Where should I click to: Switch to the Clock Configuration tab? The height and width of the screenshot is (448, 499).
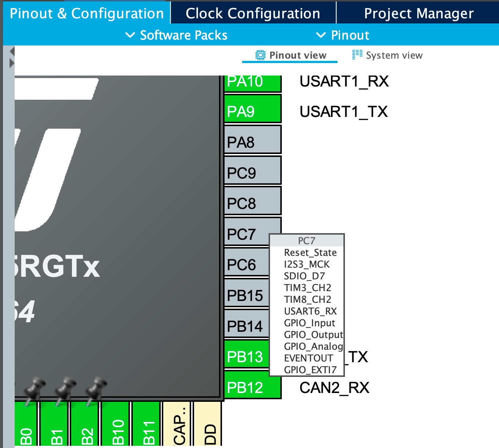pos(253,14)
